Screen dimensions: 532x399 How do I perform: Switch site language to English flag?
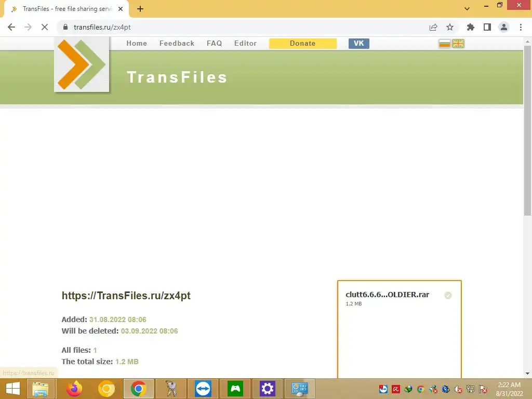tap(458, 44)
